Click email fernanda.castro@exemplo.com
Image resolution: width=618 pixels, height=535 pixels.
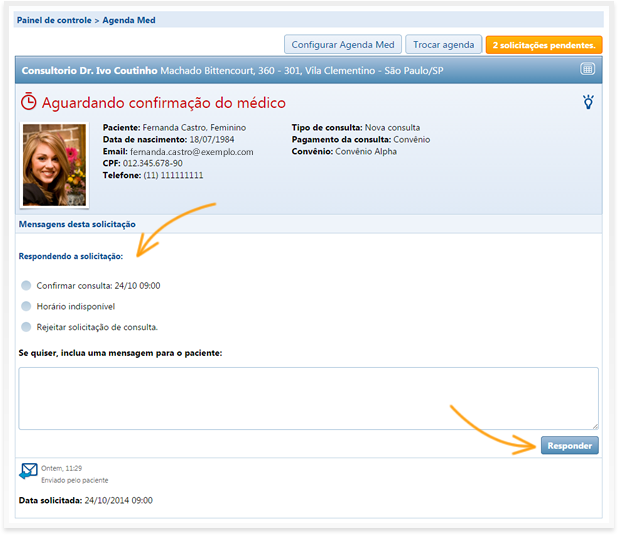tap(192, 152)
